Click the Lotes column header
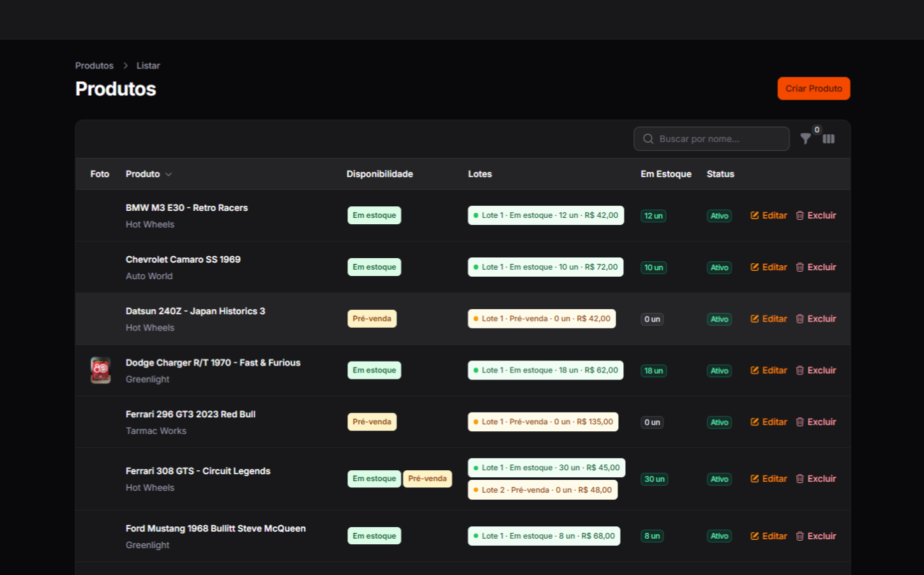924x575 pixels. [480, 174]
